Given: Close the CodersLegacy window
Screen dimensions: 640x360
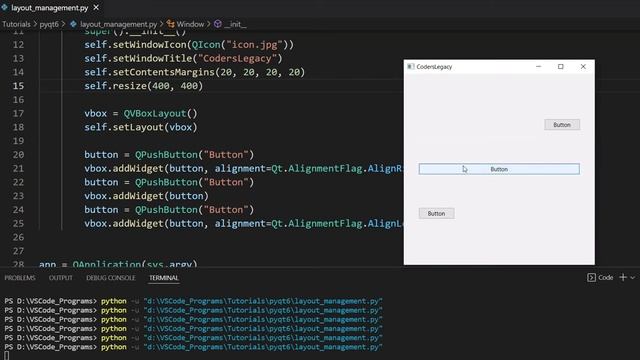Looking at the screenshot, I should point(583,67).
